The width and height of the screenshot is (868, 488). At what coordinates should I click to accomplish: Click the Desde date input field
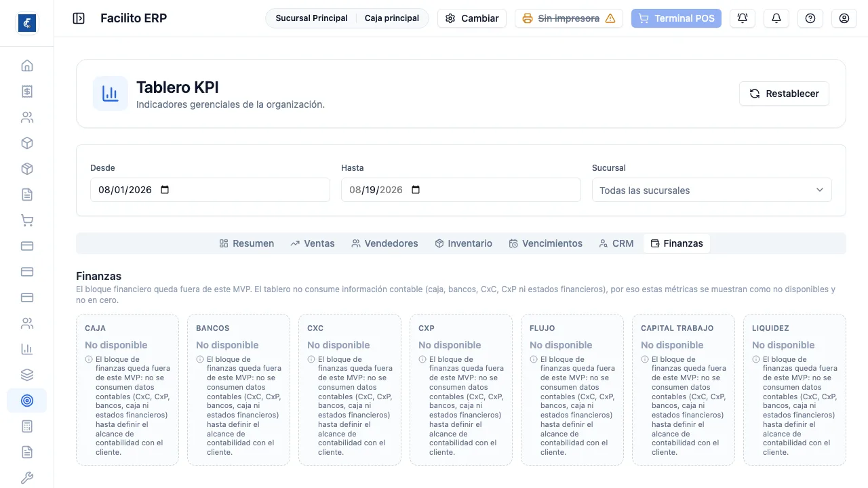210,190
